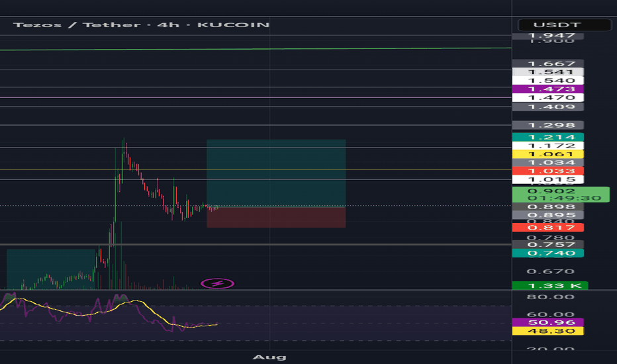
Task: Select the 0.898 price label
Action: click(547, 206)
